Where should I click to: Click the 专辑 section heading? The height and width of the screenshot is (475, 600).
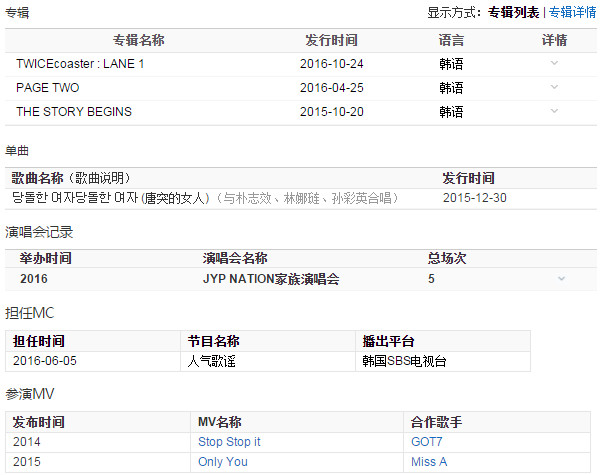tap(17, 13)
